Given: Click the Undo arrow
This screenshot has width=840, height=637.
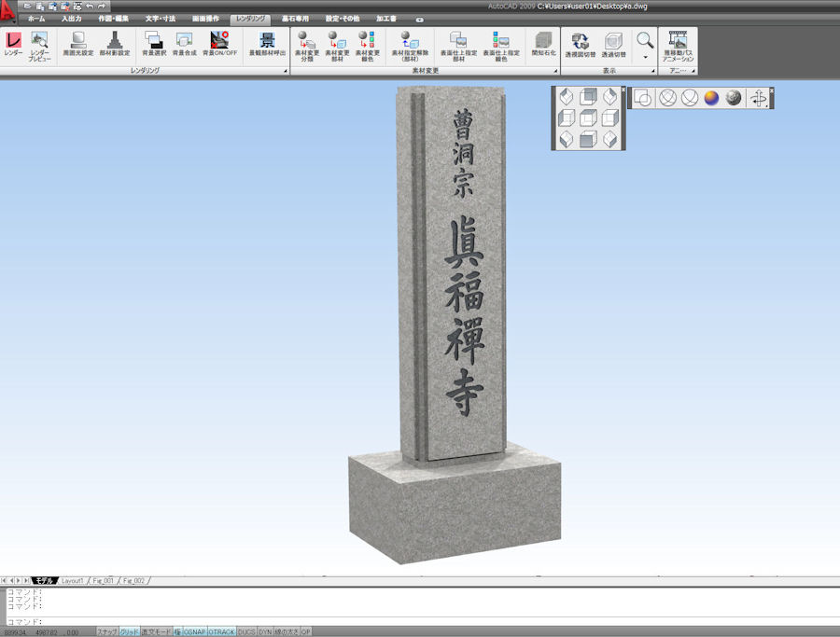Looking at the screenshot, I should (90, 7).
